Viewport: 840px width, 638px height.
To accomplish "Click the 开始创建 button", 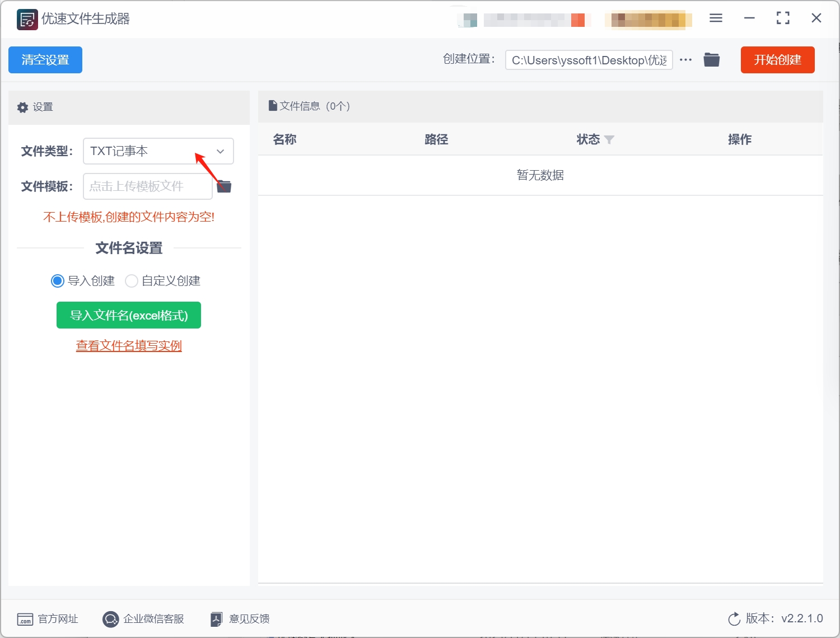I will point(778,60).
